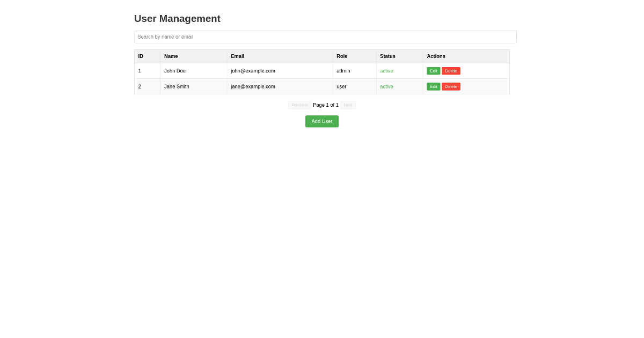Click the Actions column header
Viewport: 644px width, 338px height.
(x=436, y=56)
